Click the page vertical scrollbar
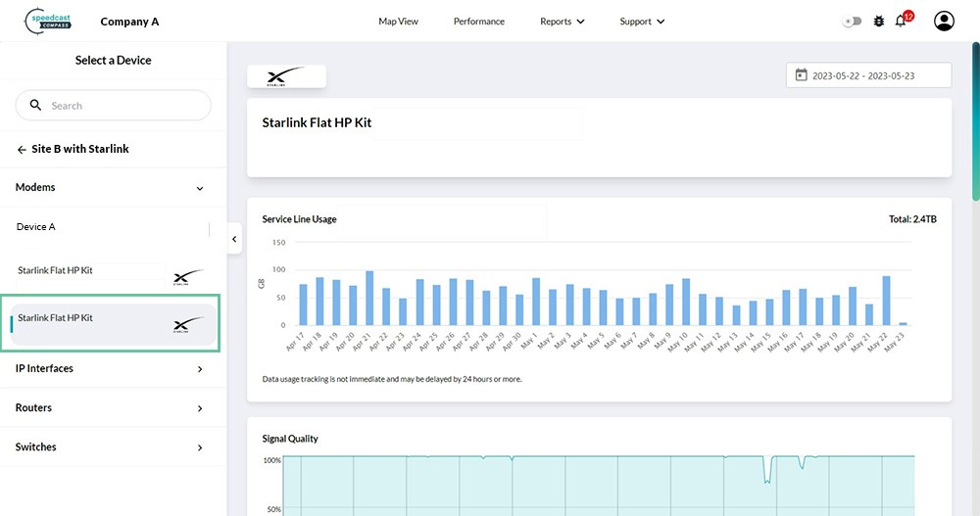980x516 pixels. tap(975, 121)
